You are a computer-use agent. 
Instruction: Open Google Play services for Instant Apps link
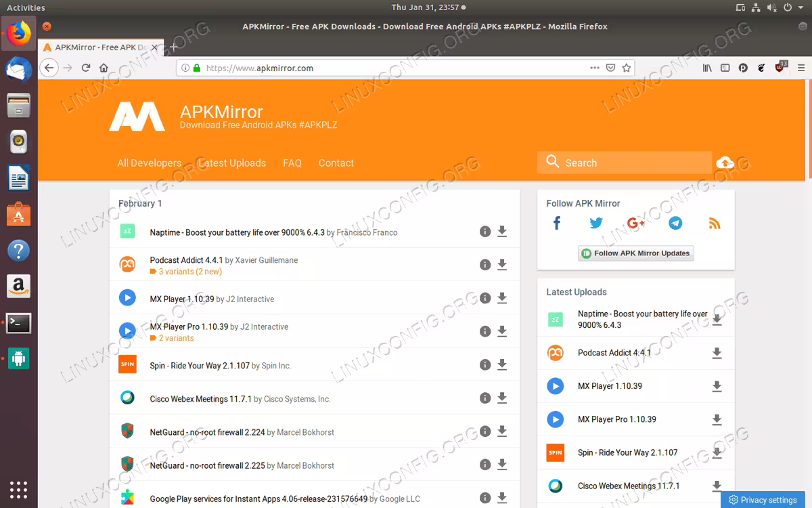[258, 499]
